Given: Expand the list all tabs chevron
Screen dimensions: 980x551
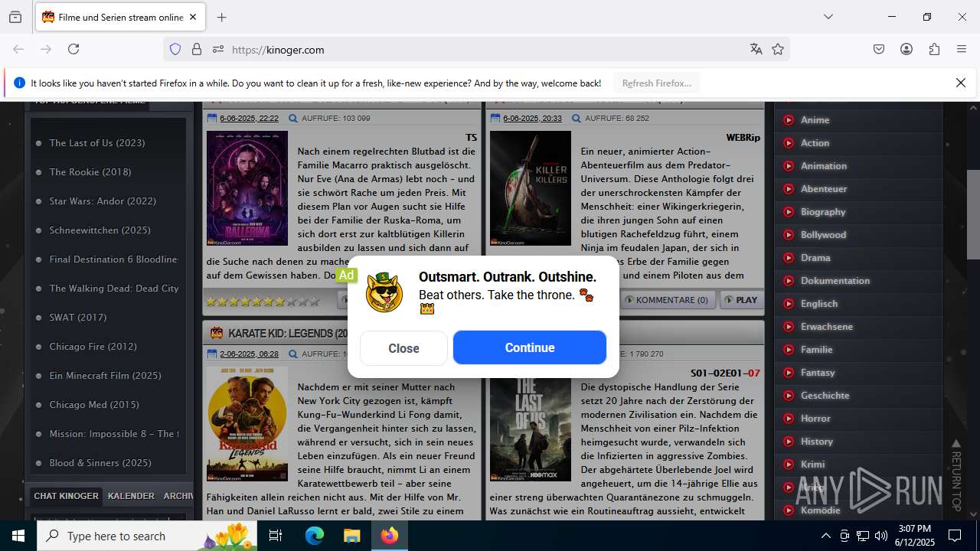Looking at the screenshot, I should click(x=828, y=17).
